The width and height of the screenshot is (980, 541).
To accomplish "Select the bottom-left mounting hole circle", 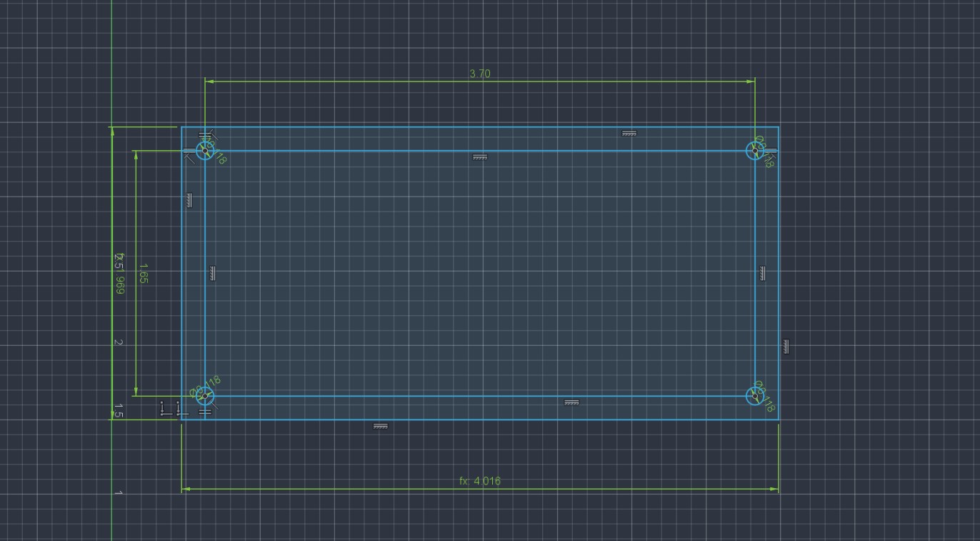I will click(x=205, y=395).
